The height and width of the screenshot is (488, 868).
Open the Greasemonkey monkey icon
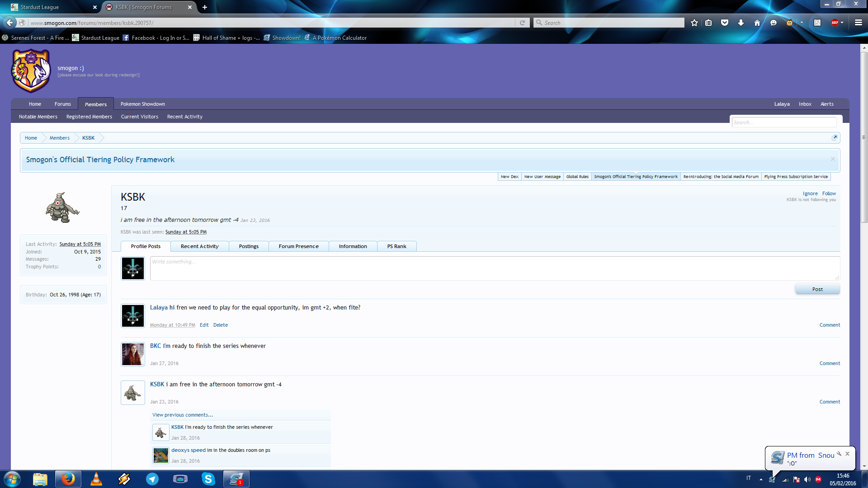pos(789,23)
